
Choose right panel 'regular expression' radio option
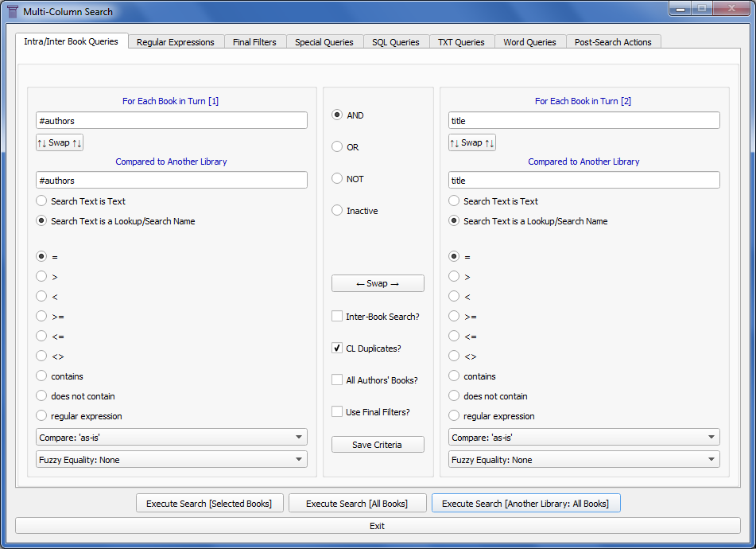click(454, 415)
